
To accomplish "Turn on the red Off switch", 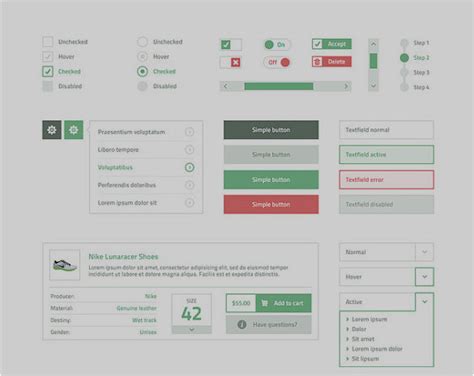I will 277,62.
